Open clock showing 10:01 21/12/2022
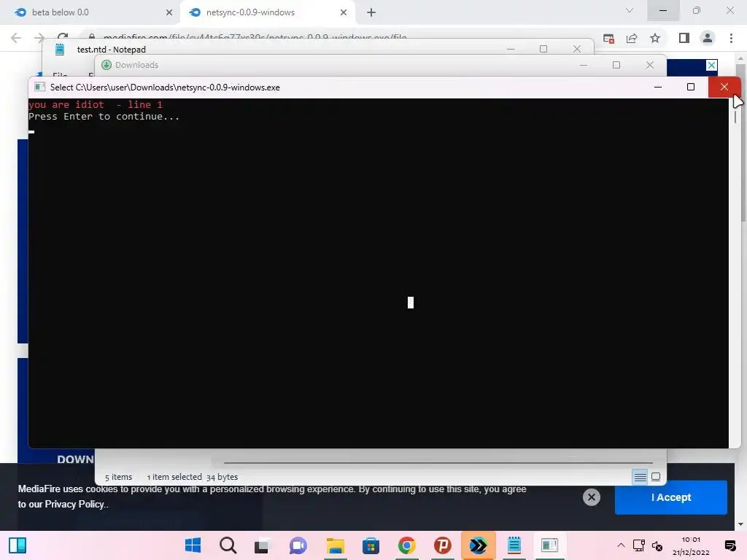Image resolution: width=747 pixels, height=560 pixels. tap(691, 545)
